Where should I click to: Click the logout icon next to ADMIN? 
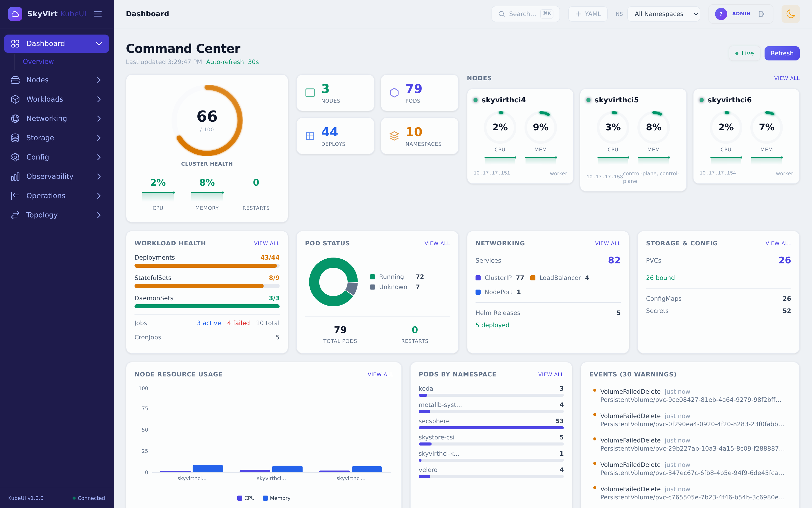point(761,14)
